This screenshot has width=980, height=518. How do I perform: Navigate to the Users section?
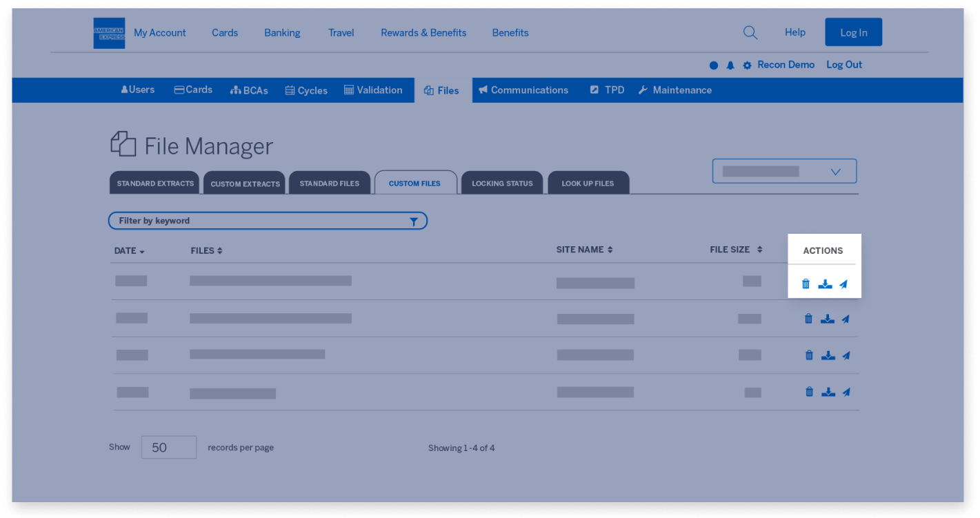[x=137, y=90]
